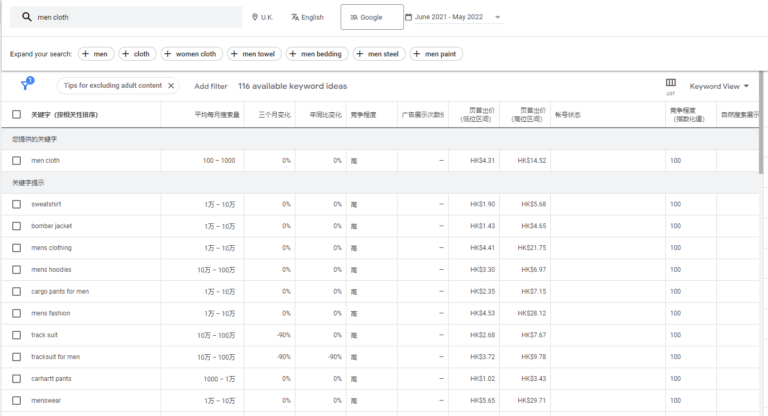Add 'men' to expand search
Screen dimensions: 768x416
click(x=98, y=54)
